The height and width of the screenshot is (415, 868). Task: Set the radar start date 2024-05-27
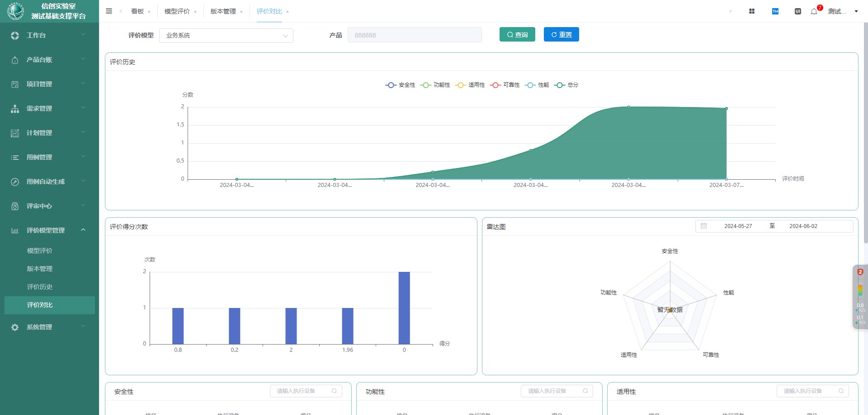pos(738,226)
